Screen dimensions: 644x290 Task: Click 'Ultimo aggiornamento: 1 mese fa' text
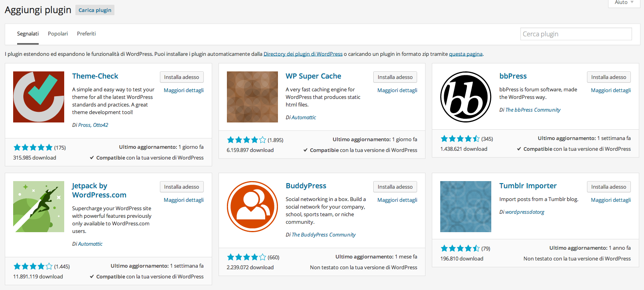coord(376,257)
